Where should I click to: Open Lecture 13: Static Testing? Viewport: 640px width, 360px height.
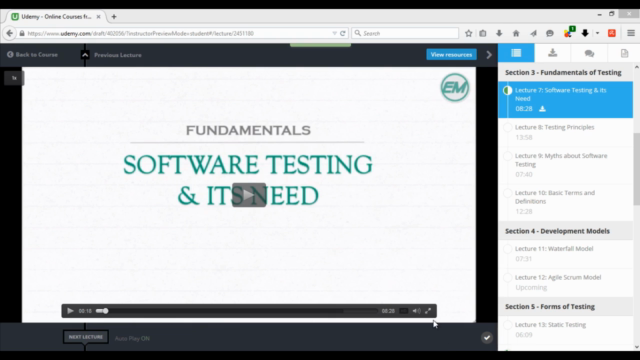[x=565, y=330]
